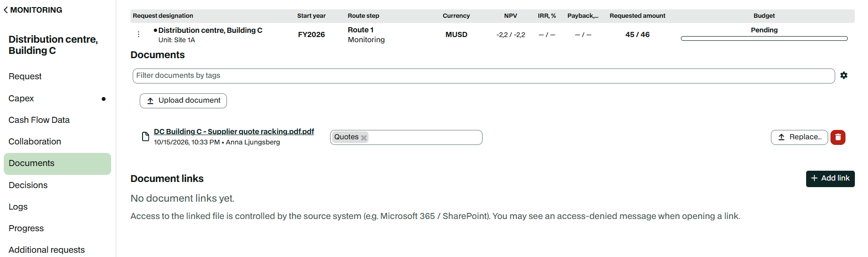Open Additional requests section

pyautogui.click(x=47, y=250)
